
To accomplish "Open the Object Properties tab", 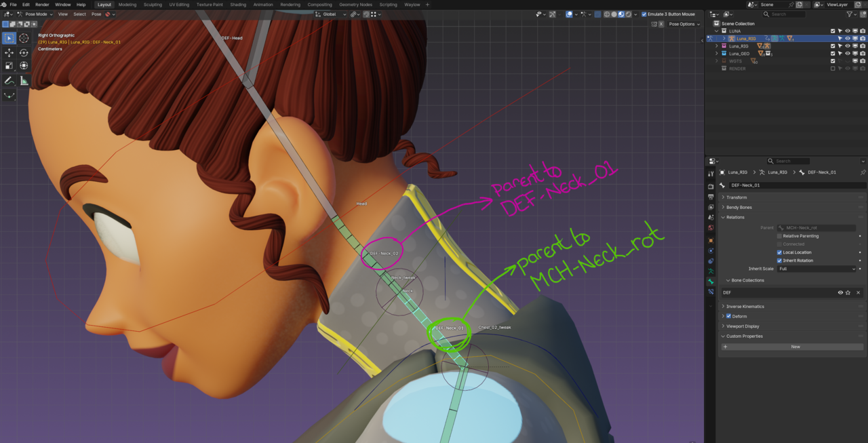I will click(711, 239).
